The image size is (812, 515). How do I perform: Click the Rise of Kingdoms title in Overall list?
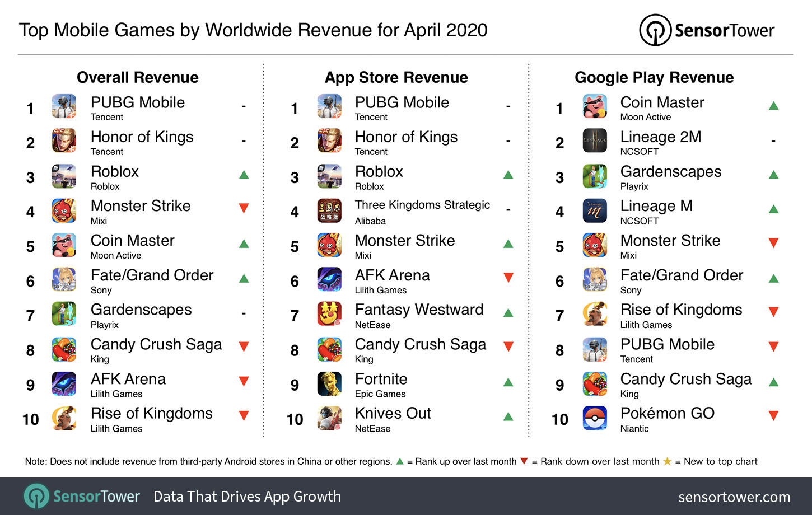pos(152,413)
